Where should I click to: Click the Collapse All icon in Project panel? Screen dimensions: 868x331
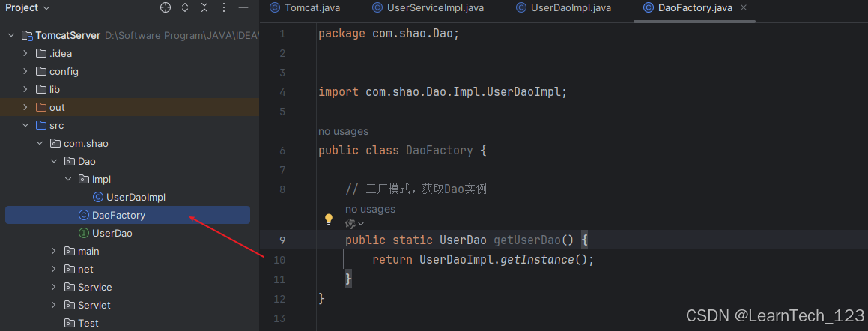coord(204,7)
